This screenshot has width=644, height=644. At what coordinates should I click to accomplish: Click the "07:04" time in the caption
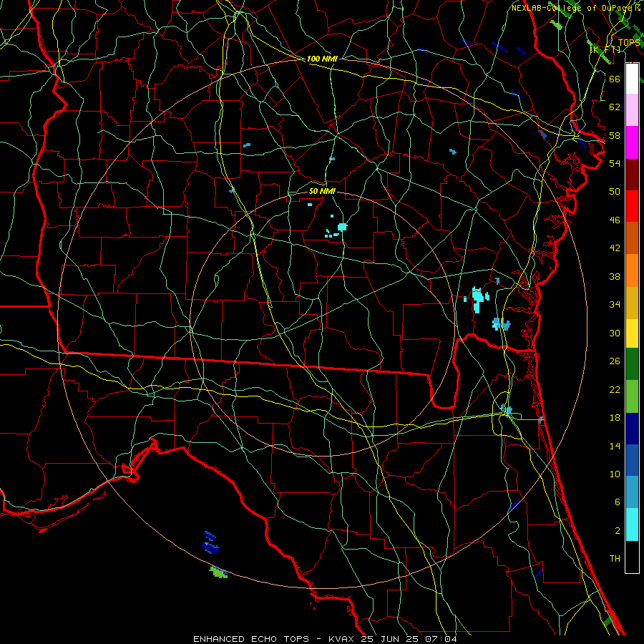tap(441, 639)
